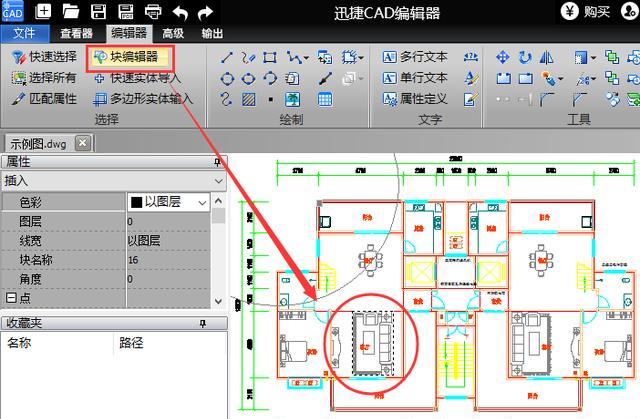
Task: Open the blue selection-box tool dropdown
Action: [593, 58]
